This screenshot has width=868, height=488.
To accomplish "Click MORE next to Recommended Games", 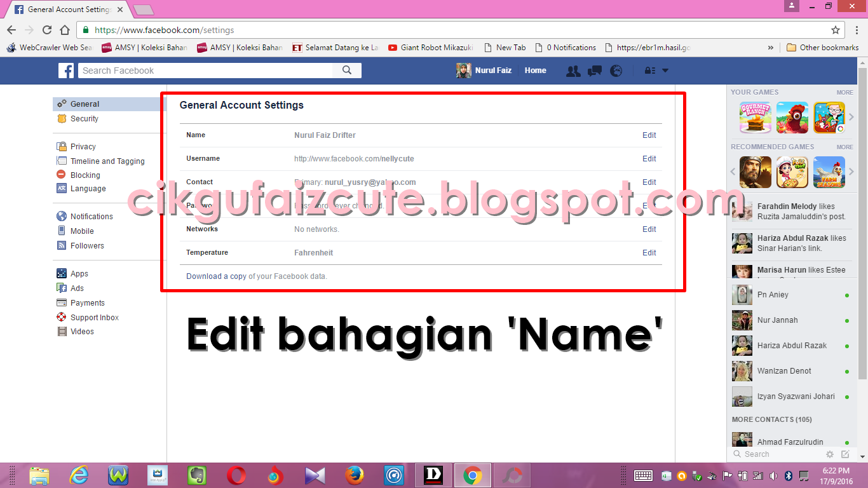I will pos(844,147).
